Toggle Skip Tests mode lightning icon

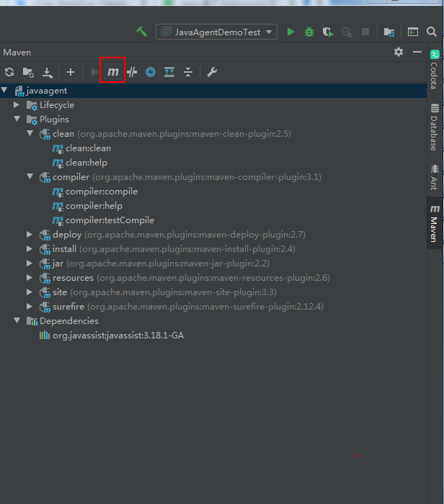click(x=151, y=72)
